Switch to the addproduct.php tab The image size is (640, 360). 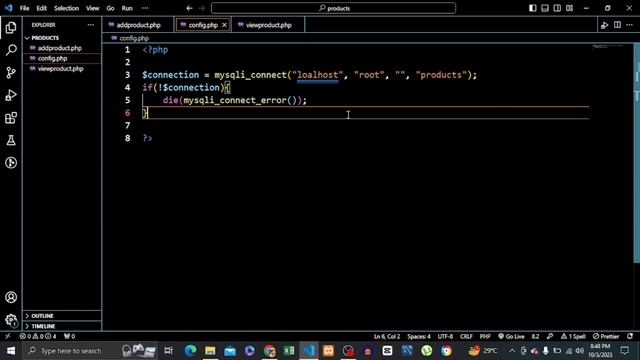138,25
